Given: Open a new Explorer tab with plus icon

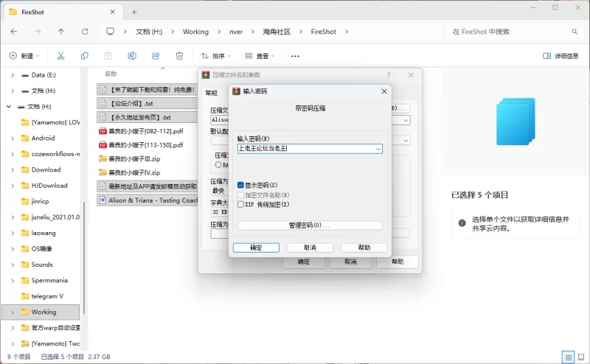Looking at the screenshot, I should (134, 12).
